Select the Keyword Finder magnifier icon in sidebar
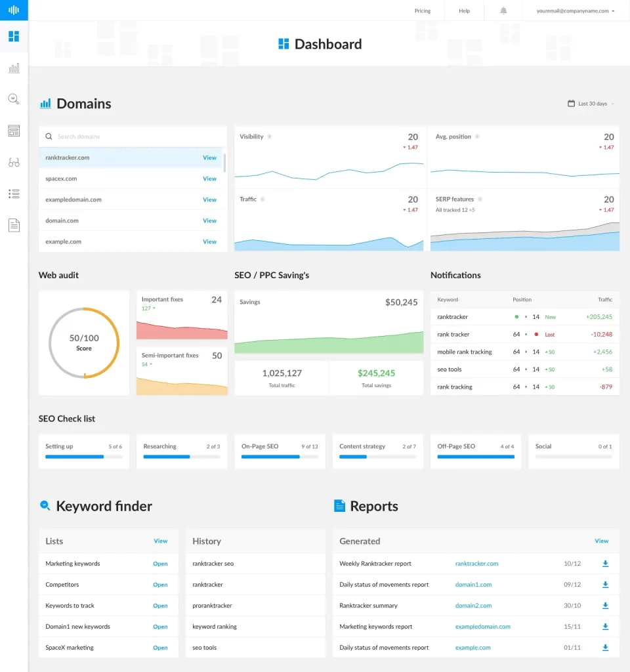The width and height of the screenshot is (630, 672). point(14,99)
